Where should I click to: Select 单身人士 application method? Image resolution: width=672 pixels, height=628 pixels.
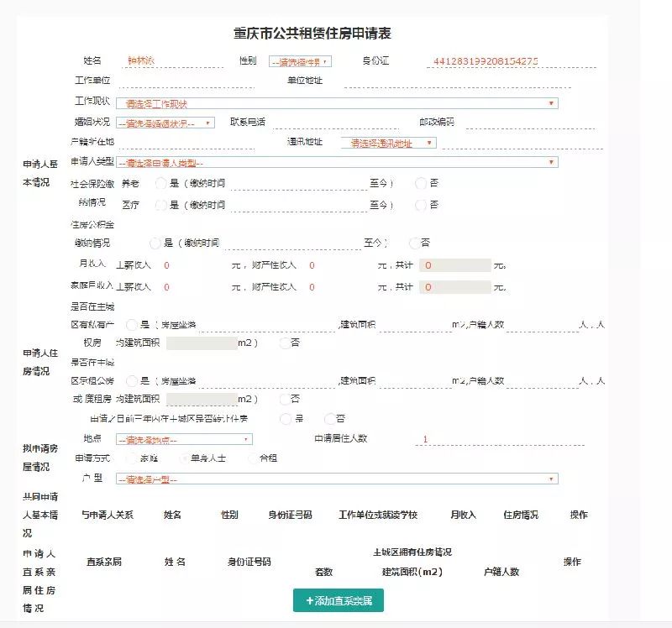pos(184,458)
